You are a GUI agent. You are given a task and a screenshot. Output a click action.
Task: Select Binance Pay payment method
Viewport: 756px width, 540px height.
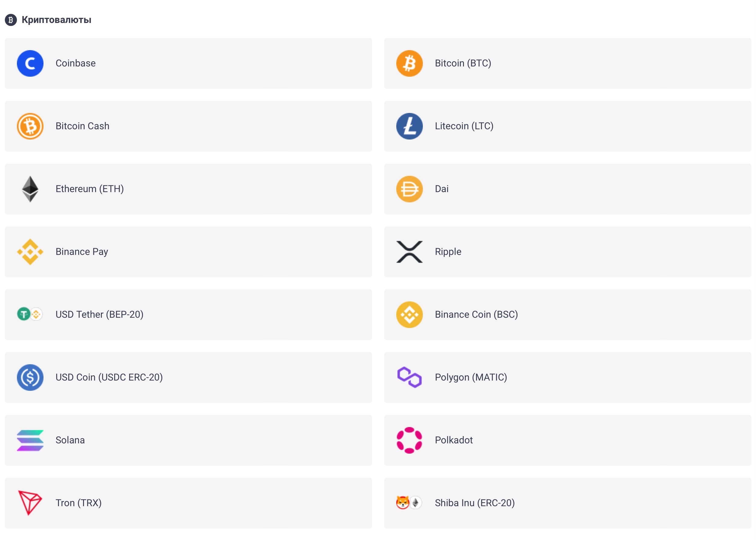click(x=188, y=252)
